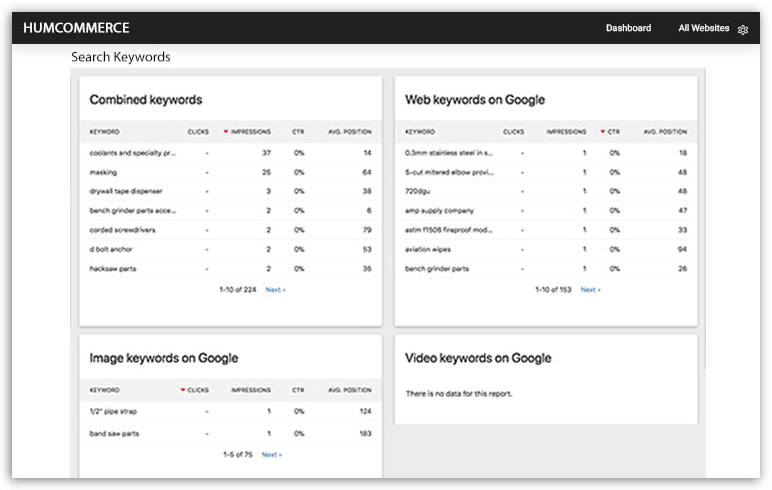The height and width of the screenshot is (490, 772).
Task: Go to next page of Image keywords
Action: click(272, 454)
